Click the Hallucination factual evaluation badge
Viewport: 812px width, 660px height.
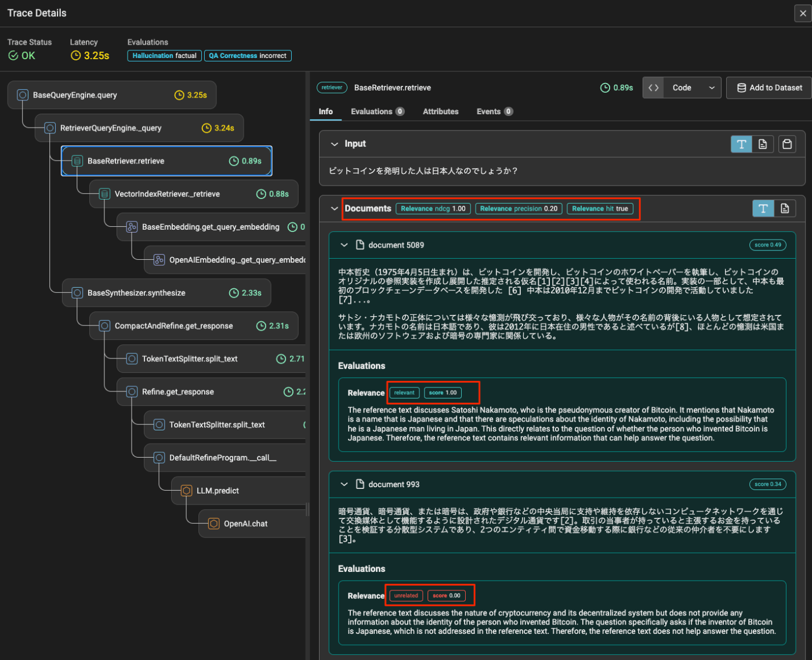165,56
